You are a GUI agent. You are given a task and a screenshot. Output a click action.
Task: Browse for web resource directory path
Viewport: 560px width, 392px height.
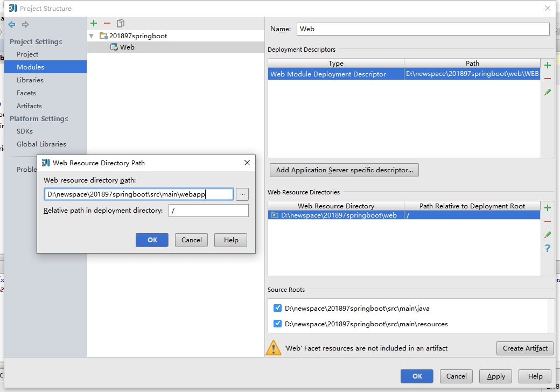[242, 194]
